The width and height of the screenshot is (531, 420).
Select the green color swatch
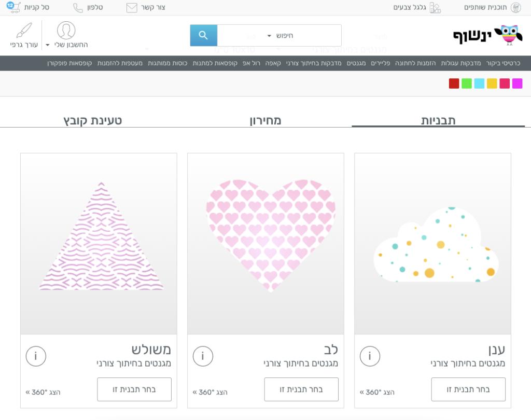pos(467,83)
